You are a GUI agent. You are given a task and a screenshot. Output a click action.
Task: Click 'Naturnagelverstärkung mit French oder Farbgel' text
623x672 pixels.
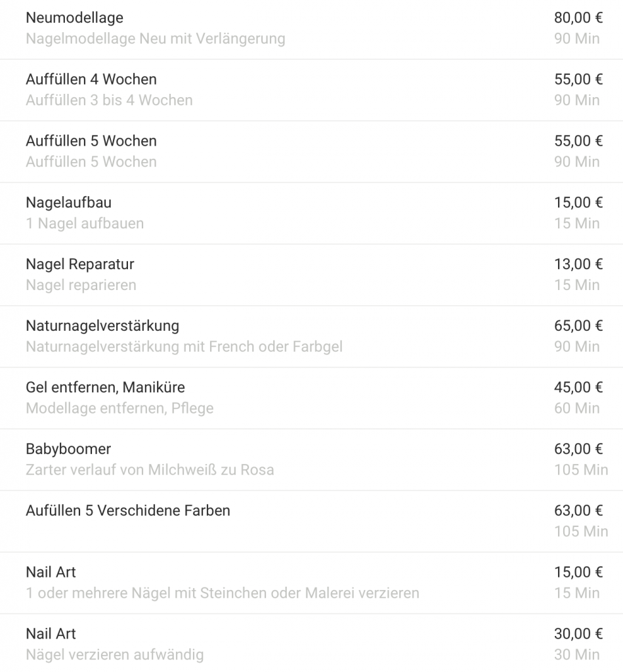click(x=184, y=346)
